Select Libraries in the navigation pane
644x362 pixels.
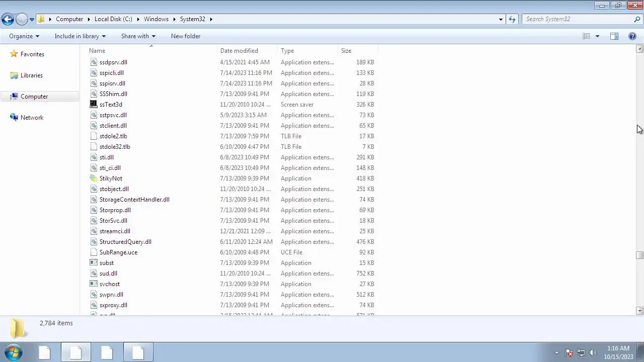(x=31, y=75)
